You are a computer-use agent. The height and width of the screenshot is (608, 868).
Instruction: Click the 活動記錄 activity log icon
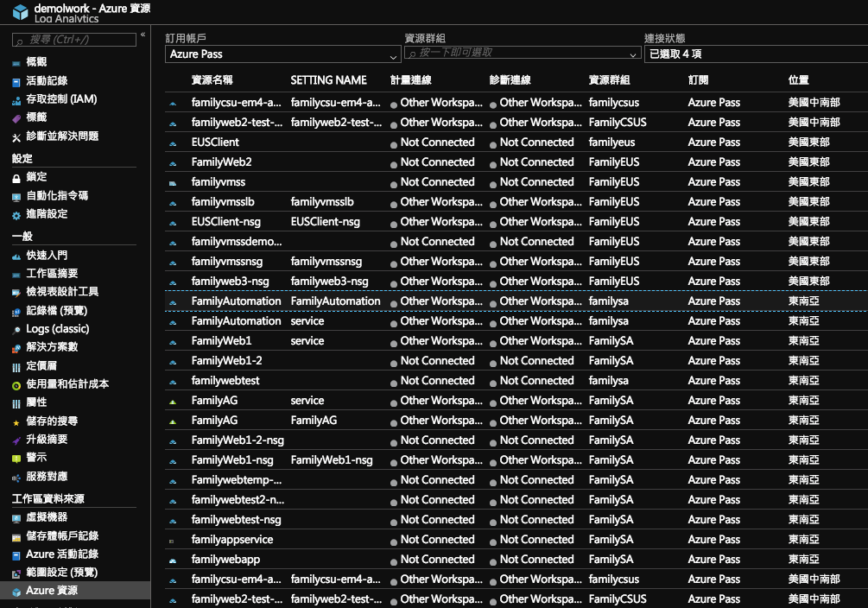point(16,82)
